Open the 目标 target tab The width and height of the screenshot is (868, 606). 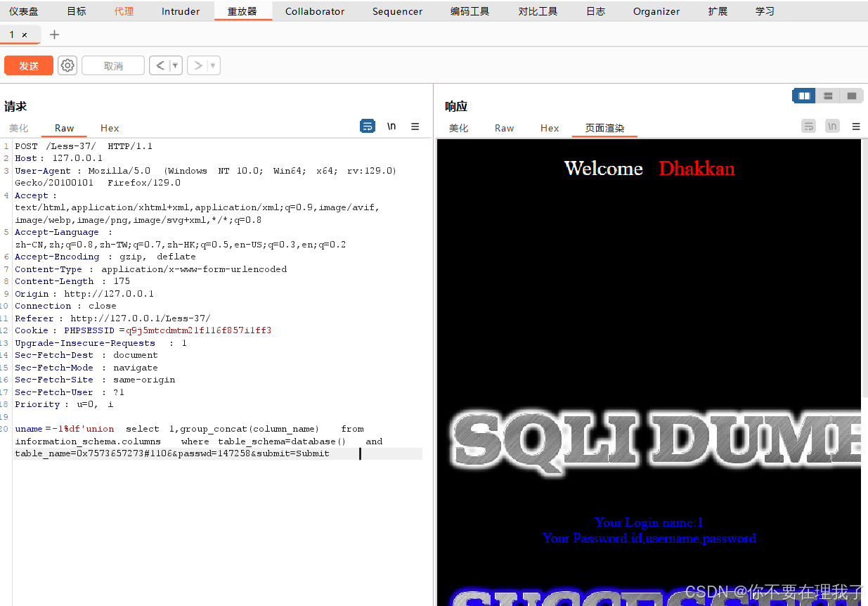[77, 11]
